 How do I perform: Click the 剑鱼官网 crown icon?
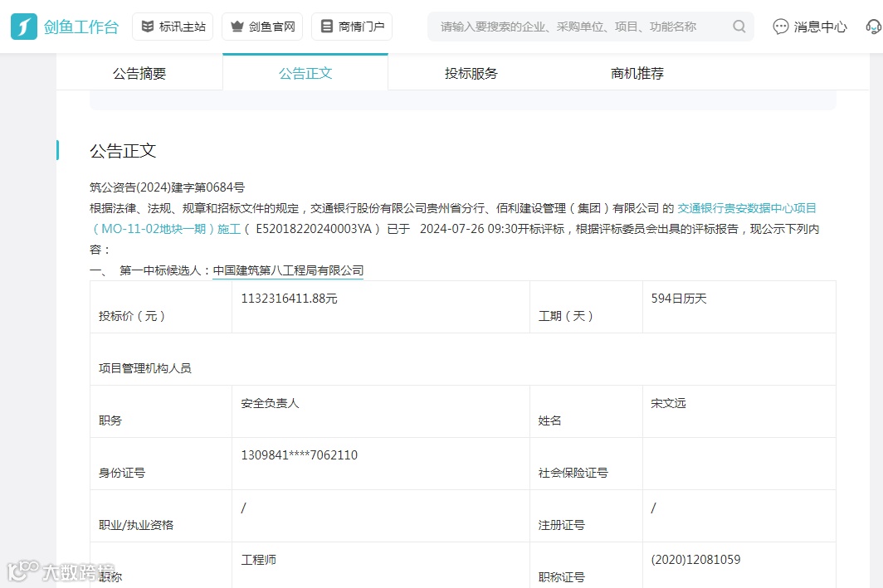pos(237,27)
